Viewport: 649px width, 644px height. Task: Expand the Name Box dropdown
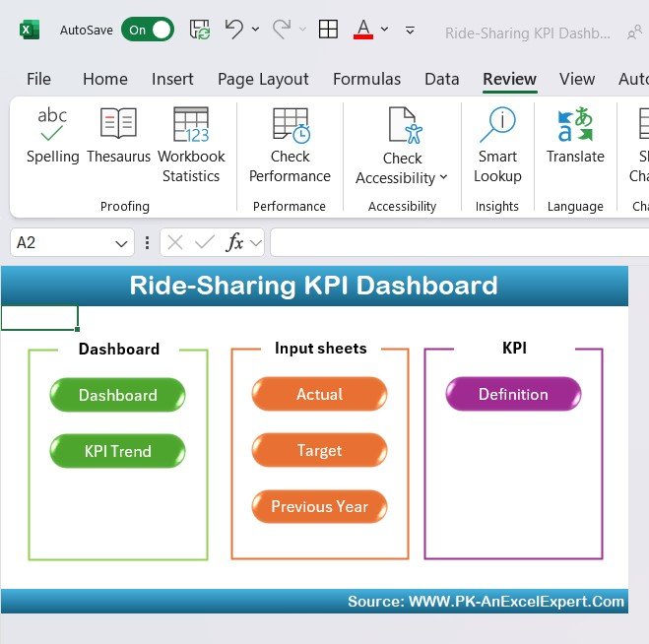121,243
